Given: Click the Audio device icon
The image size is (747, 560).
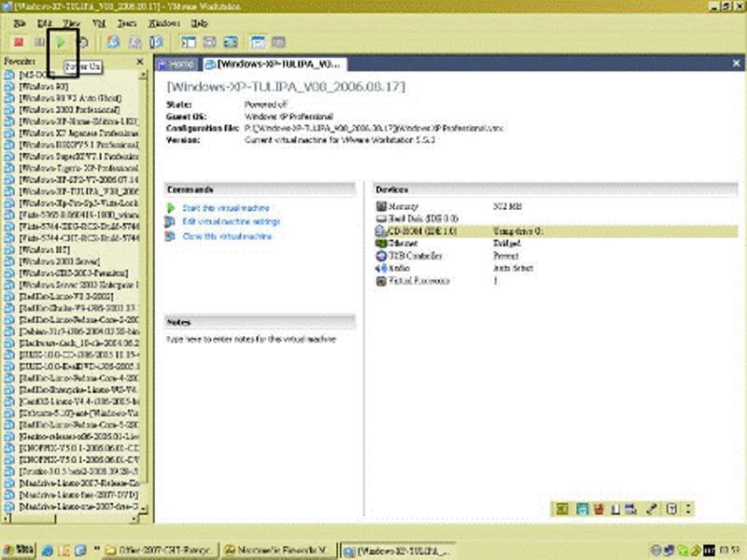Looking at the screenshot, I should [x=381, y=268].
